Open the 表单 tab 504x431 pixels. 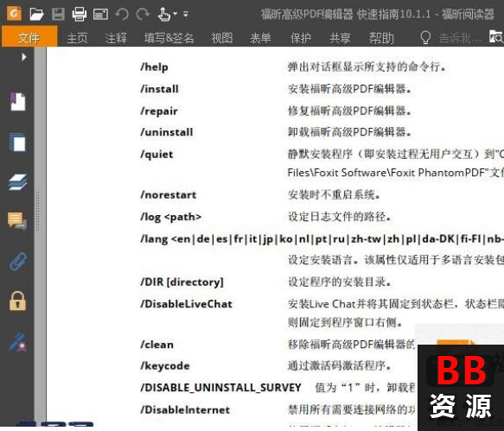tap(261, 38)
